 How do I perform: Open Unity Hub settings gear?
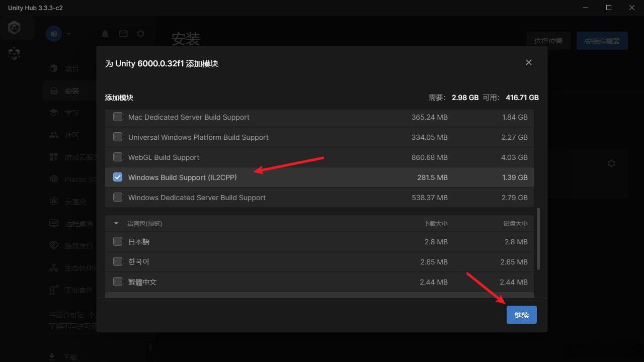(x=141, y=34)
